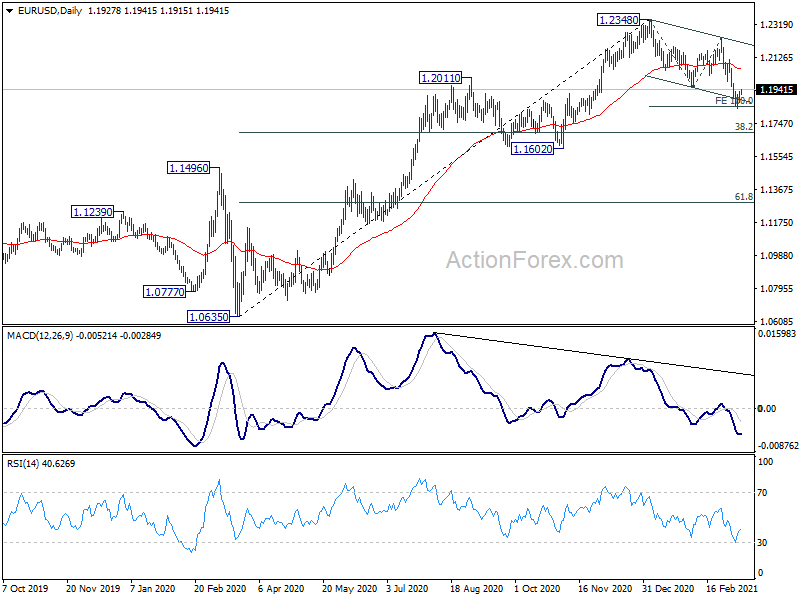Click the MACD 0.015983 axis value
The width and height of the screenshot is (800, 600).
(x=777, y=334)
